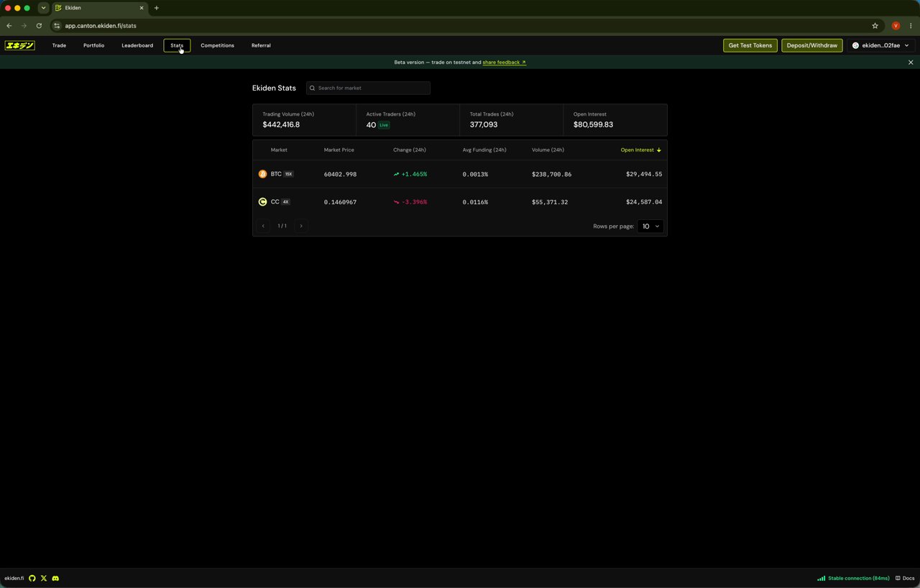920x588 pixels.
Task: Click the CC 4X leverage badge
Action: (x=285, y=202)
